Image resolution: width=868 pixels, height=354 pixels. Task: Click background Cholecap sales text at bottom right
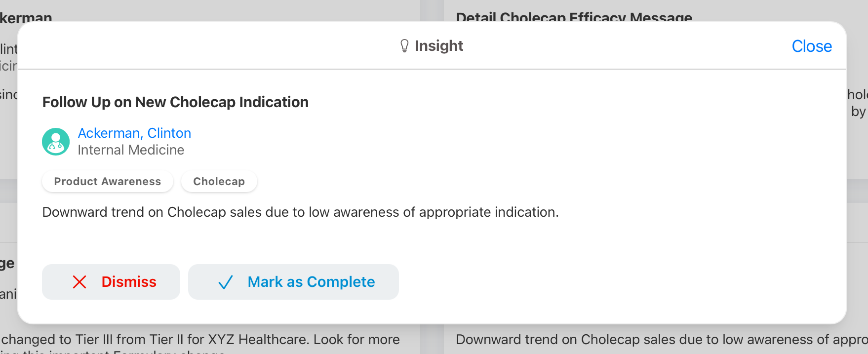tap(662, 340)
